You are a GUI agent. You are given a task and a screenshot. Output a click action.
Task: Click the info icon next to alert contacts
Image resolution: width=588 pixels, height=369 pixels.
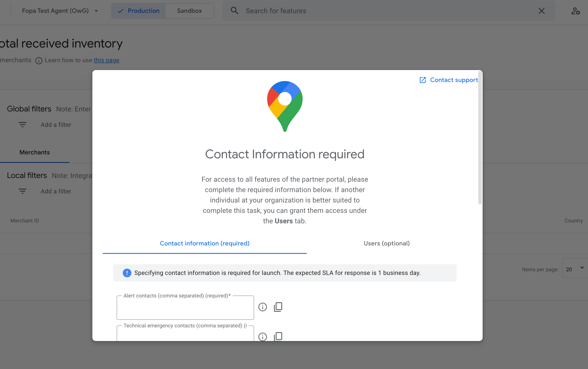pos(262,307)
